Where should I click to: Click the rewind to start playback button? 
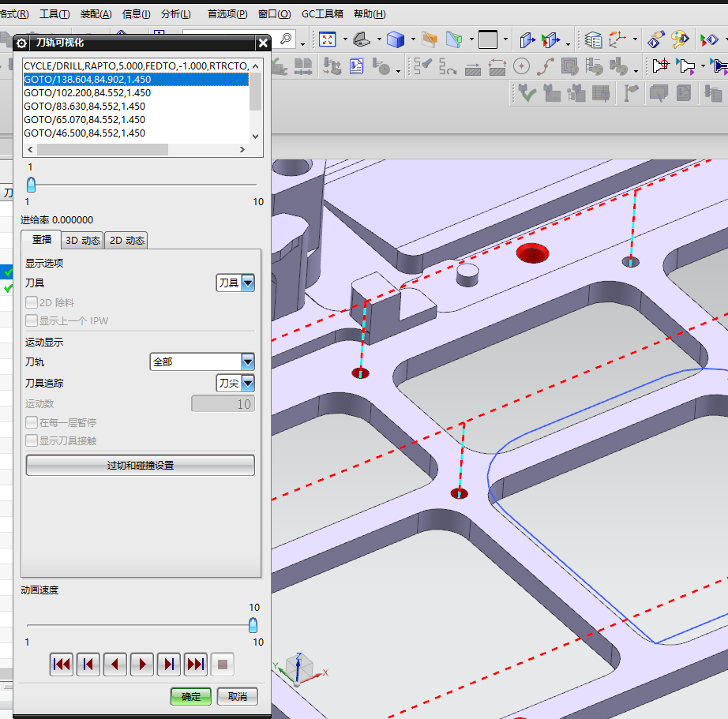pyautogui.click(x=62, y=665)
